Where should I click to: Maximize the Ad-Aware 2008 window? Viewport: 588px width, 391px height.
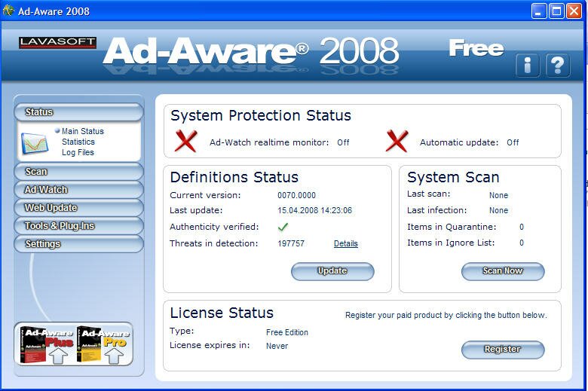(x=556, y=11)
